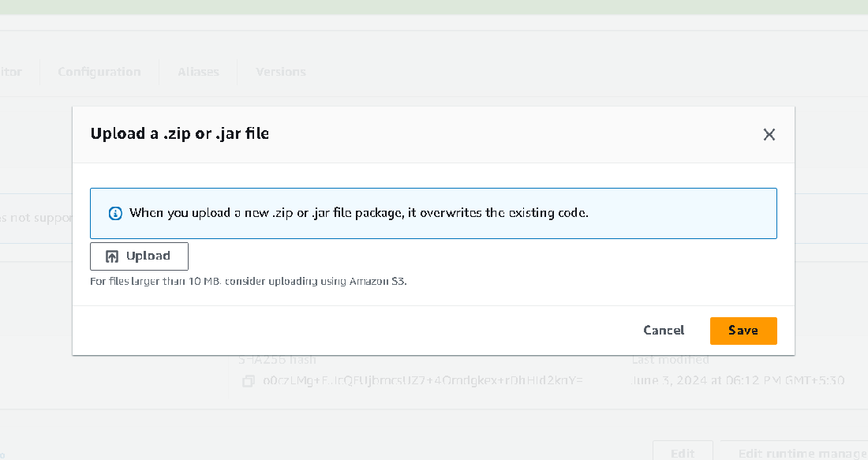Click the dialog title 'Upload a .zip or .jar file'
This screenshot has width=868, height=460.
pos(180,133)
